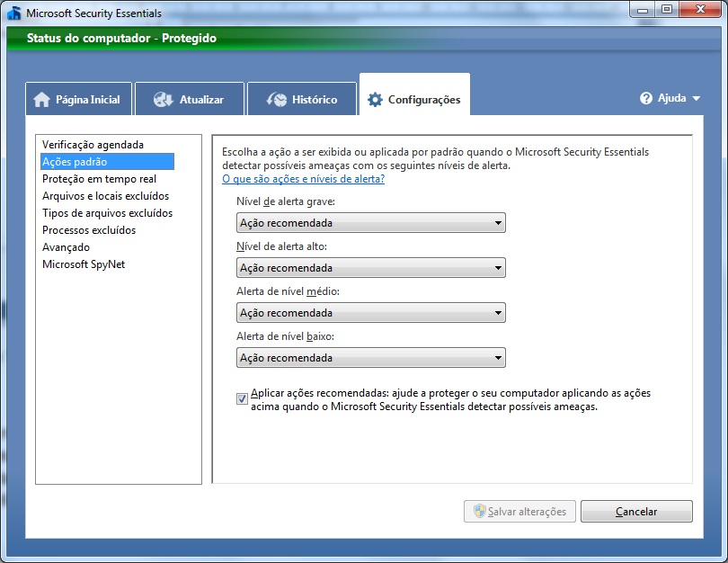This screenshot has height=563, width=728.
Task: Expand the Ajuda menu arrow
Action: [696, 98]
